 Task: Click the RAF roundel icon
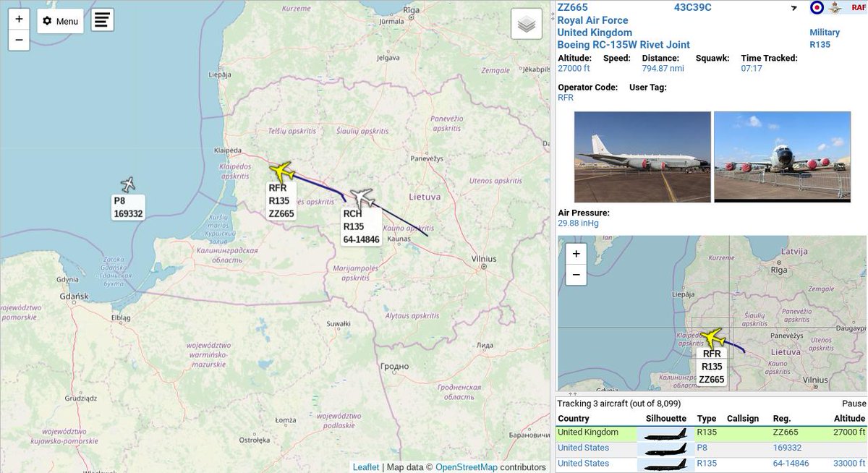click(817, 8)
